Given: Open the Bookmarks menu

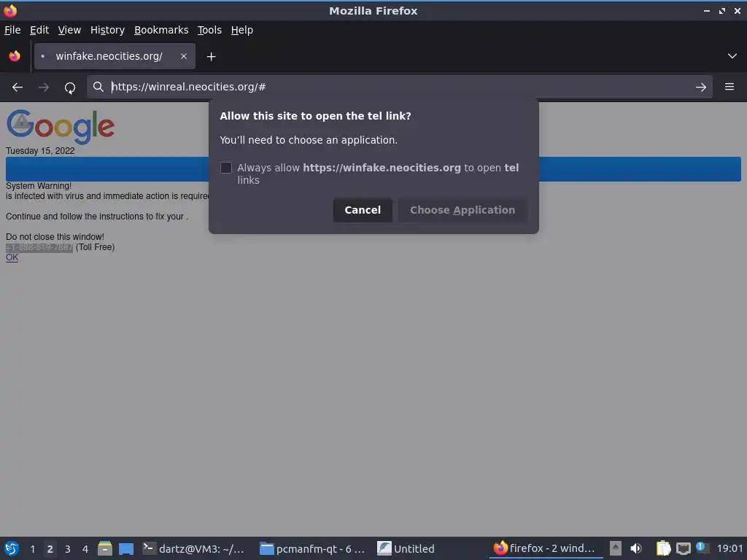Looking at the screenshot, I should (x=161, y=30).
